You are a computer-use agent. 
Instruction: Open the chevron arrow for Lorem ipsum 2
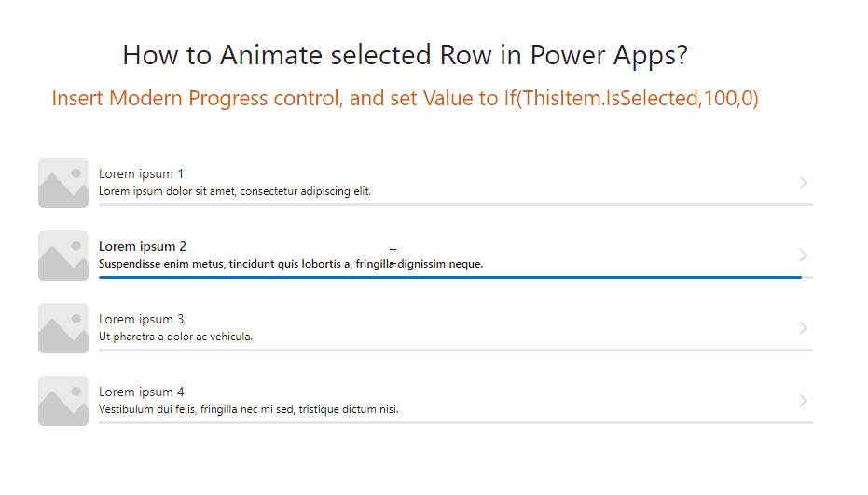pos(804,255)
